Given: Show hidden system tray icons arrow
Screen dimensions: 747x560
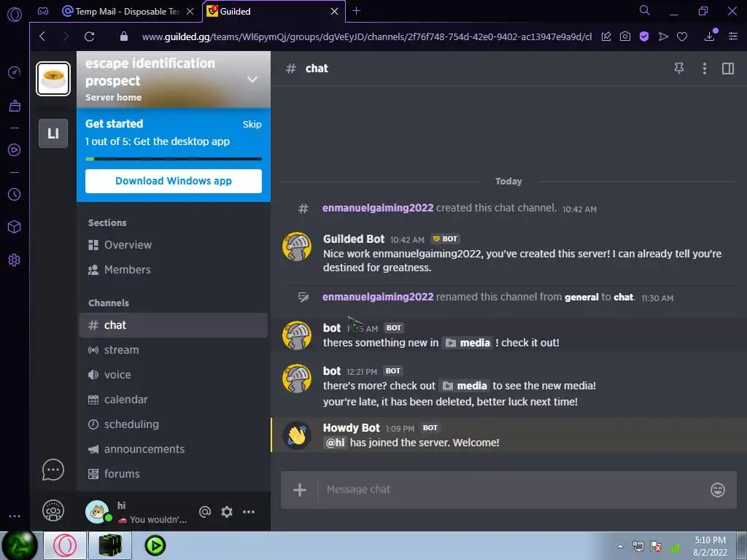Looking at the screenshot, I should [620, 546].
